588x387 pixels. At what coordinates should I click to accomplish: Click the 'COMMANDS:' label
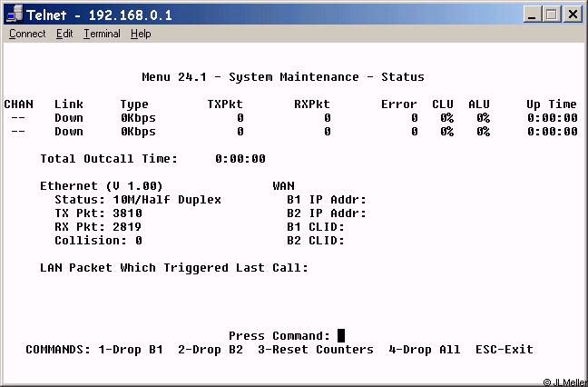tap(58, 350)
